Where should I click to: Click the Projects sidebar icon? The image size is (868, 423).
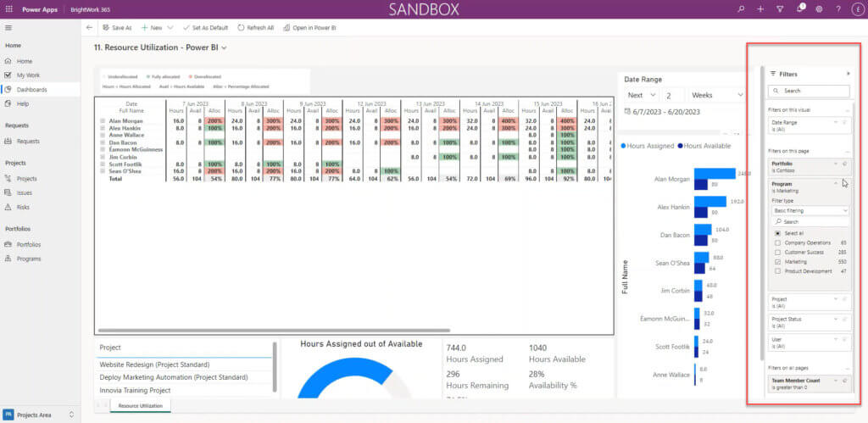8,179
